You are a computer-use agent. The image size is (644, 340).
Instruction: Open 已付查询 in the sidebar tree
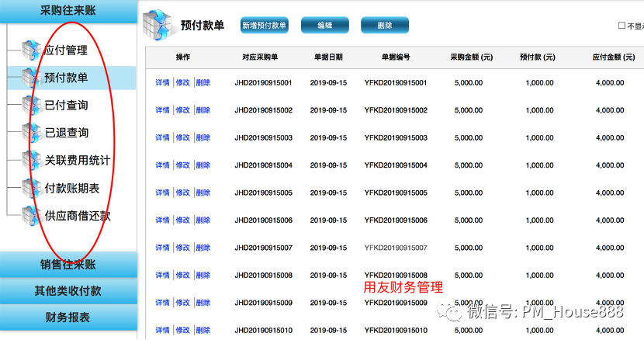tap(67, 105)
